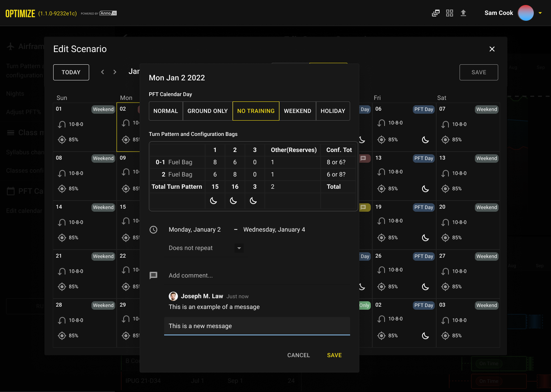This screenshot has height=392, width=551.
Task: Click the compare scenarios icon in the top bar
Action: (x=435, y=13)
